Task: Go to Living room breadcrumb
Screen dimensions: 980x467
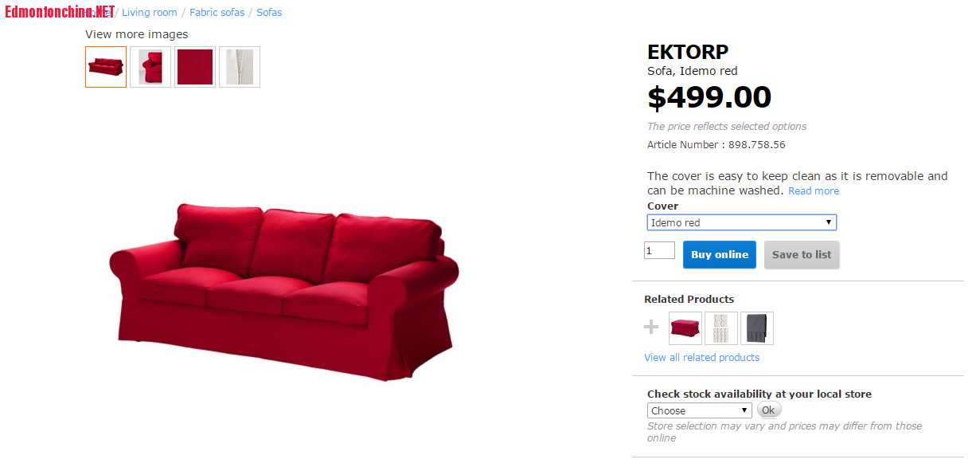Action: pos(150,13)
